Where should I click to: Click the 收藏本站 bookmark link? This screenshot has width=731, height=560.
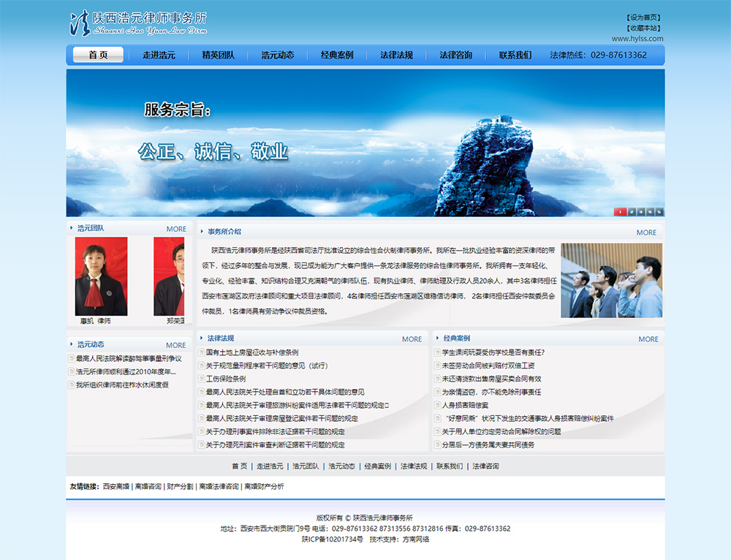[643, 28]
